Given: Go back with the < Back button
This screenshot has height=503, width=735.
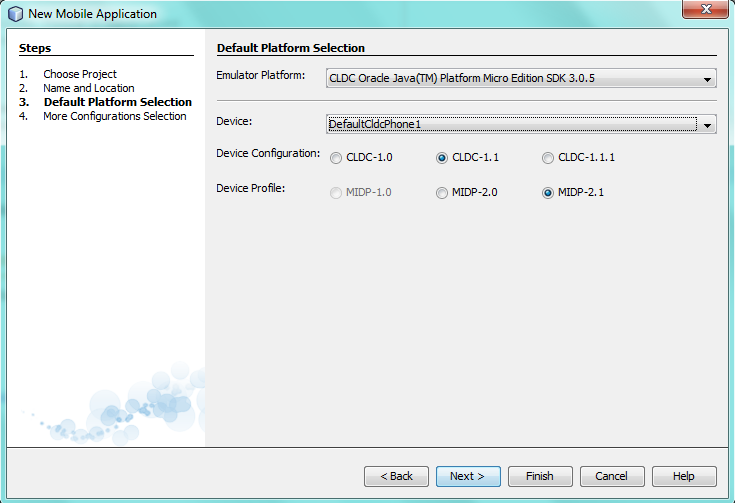Looking at the screenshot, I should (x=396, y=476).
